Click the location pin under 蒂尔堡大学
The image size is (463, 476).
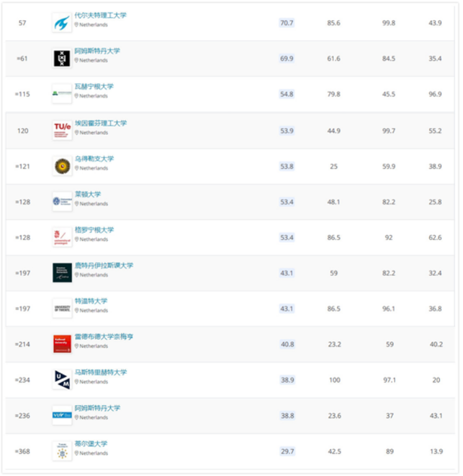click(x=77, y=453)
